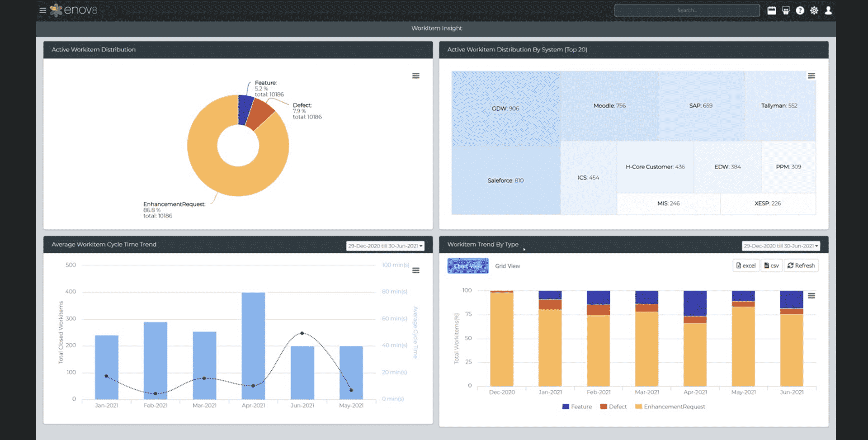This screenshot has width=868, height=440.
Task: Open the date range dropdown for Workitem Trend
Action: click(x=781, y=246)
